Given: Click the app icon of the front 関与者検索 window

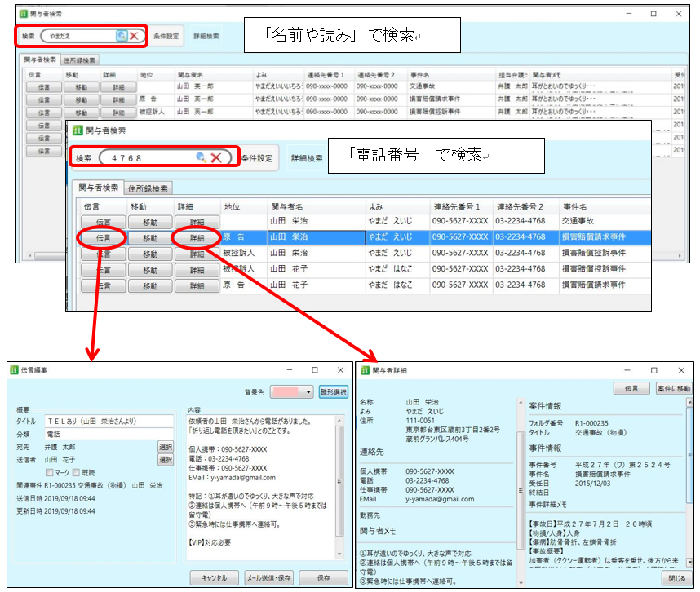Looking at the screenshot, I should (78, 130).
